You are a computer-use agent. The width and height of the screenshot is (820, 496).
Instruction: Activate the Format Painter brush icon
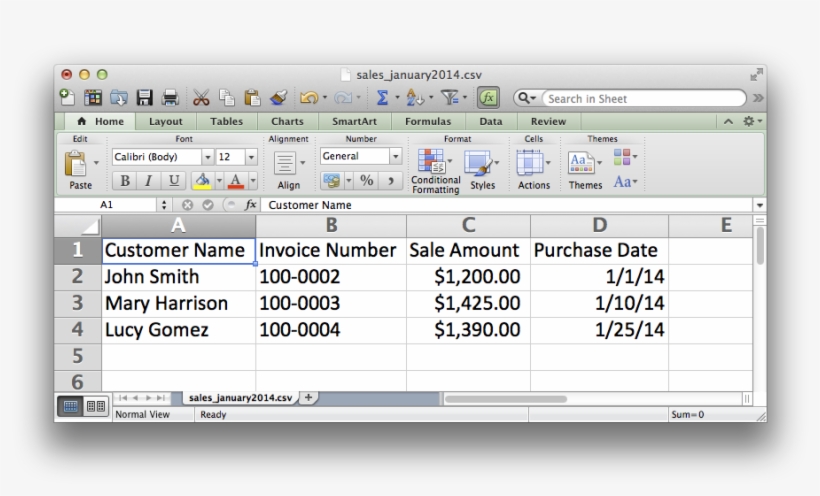point(278,98)
